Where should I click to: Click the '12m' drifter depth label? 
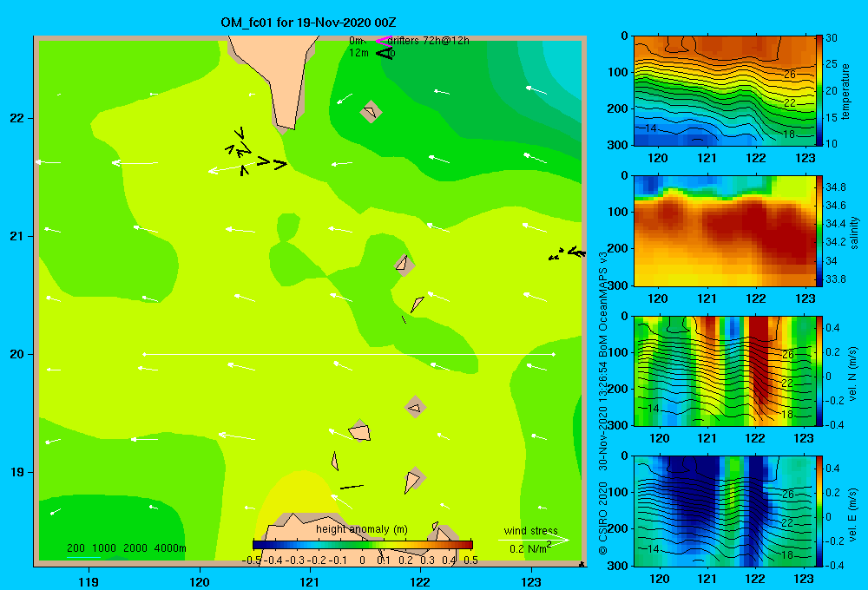pos(358,53)
